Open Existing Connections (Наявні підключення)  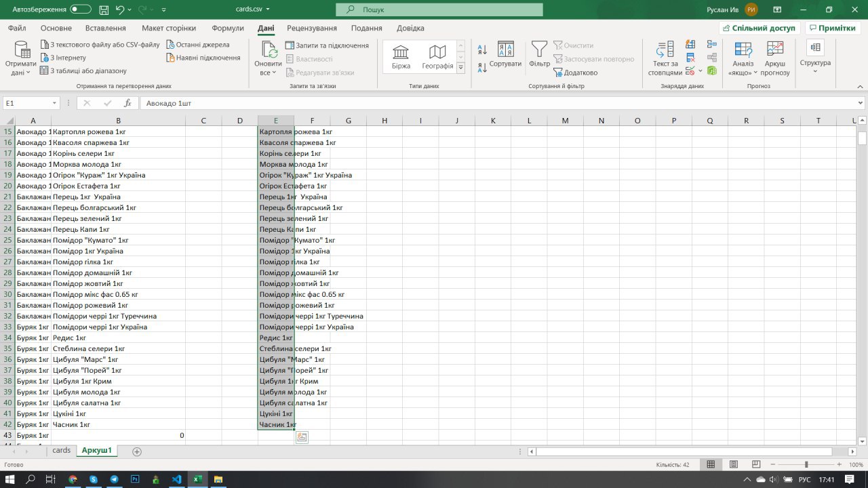tap(203, 58)
